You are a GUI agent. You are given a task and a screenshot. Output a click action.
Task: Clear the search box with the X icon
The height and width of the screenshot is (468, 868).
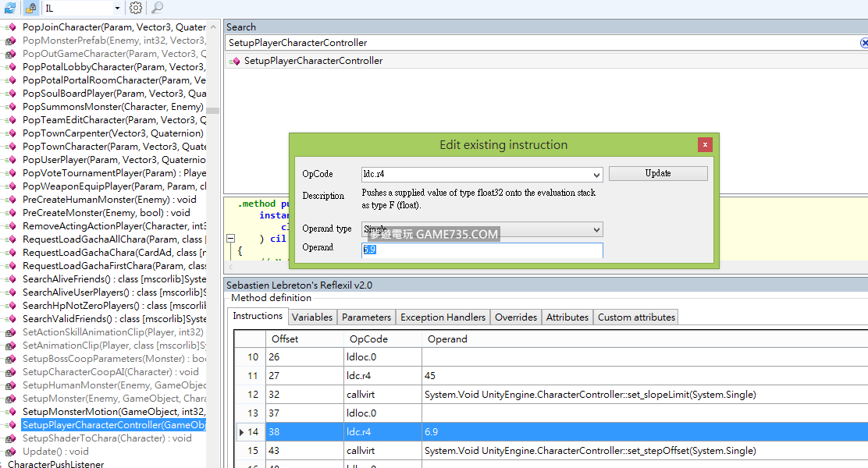pos(863,43)
